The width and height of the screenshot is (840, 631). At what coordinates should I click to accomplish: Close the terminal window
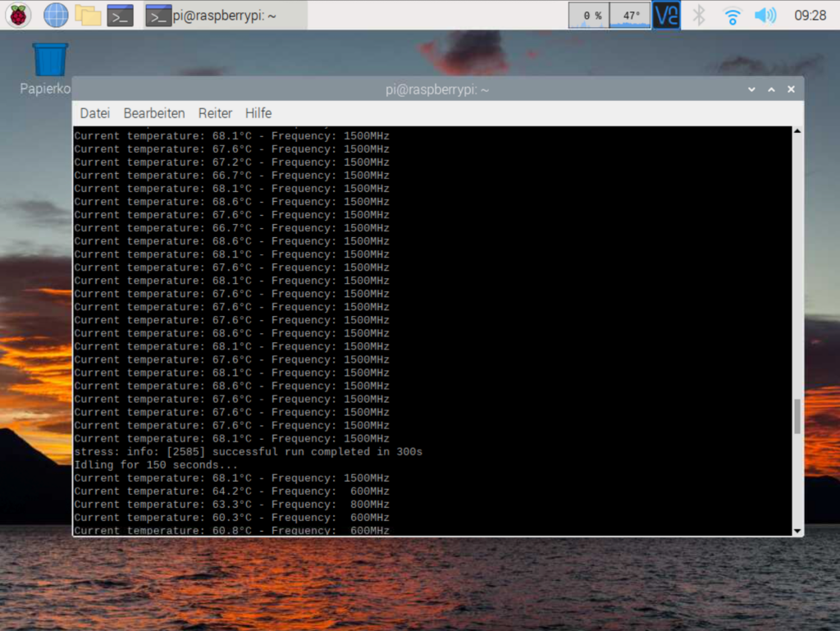[x=792, y=89]
